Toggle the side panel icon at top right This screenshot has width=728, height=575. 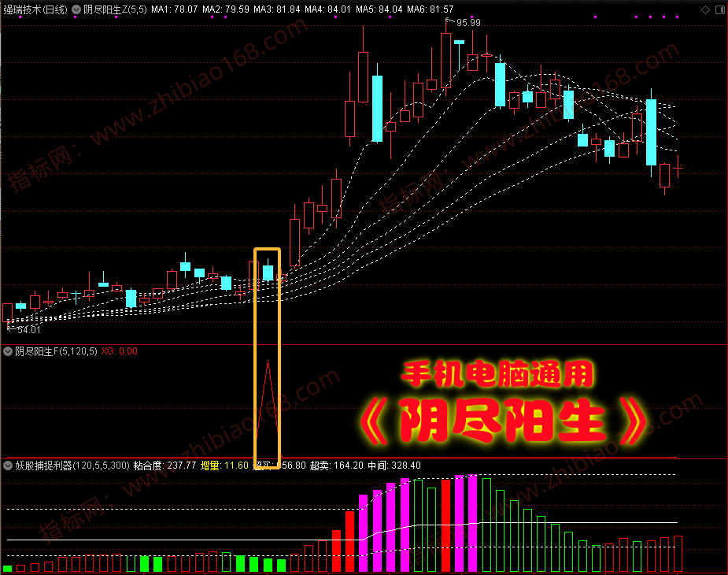pyautogui.click(x=720, y=9)
